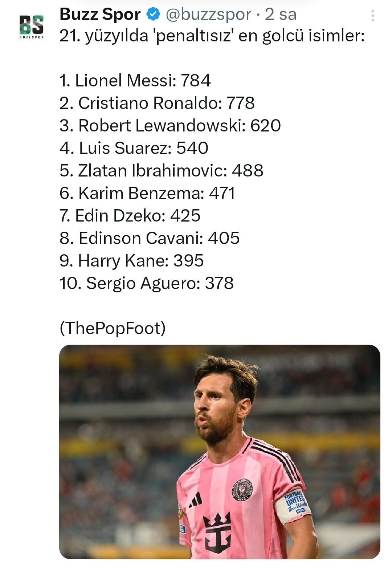
Task: Select the Robert Lewandowski: 620 entry
Action: (170, 126)
